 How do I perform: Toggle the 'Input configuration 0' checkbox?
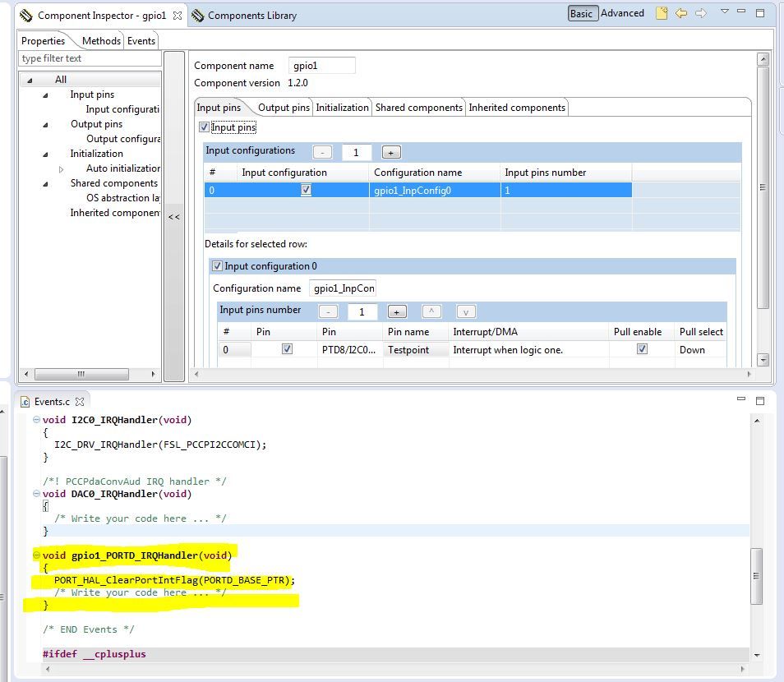point(218,266)
